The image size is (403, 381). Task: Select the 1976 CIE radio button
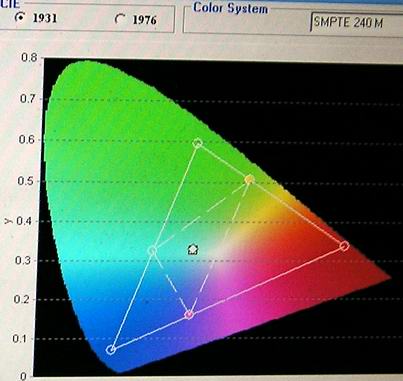coord(119,19)
